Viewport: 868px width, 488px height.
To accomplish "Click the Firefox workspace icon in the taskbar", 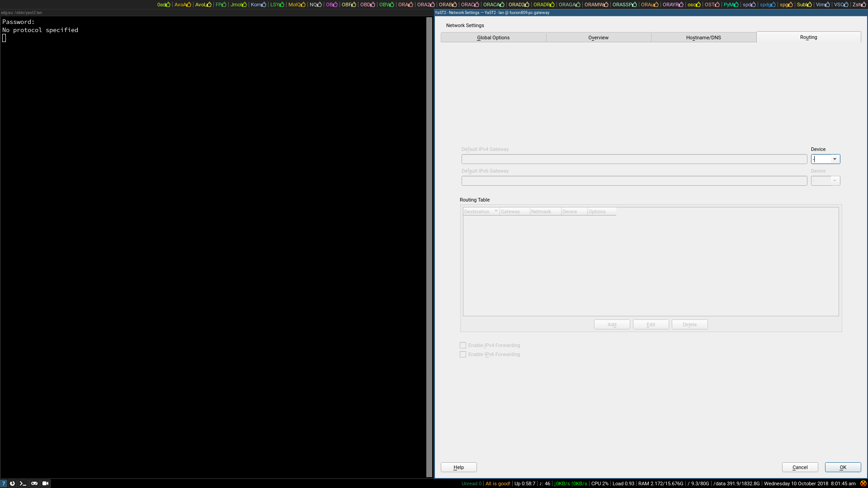I will [x=12, y=483].
